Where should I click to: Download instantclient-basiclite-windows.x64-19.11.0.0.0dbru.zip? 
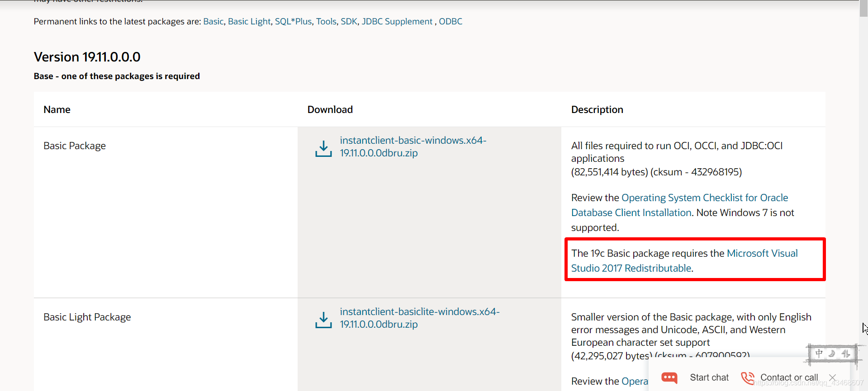point(420,318)
